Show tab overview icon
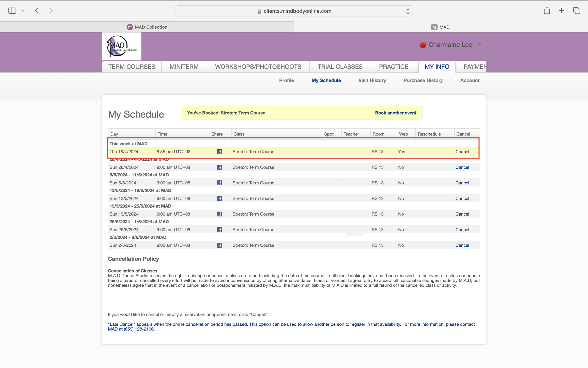The height and width of the screenshot is (368, 588). click(576, 11)
